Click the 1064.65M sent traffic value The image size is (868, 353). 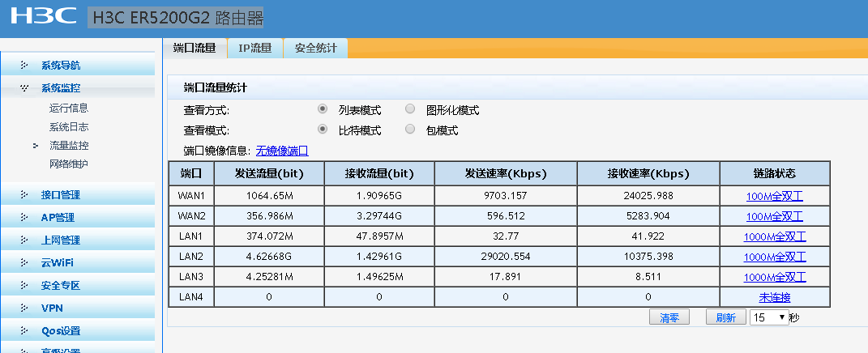click(269, 196)
